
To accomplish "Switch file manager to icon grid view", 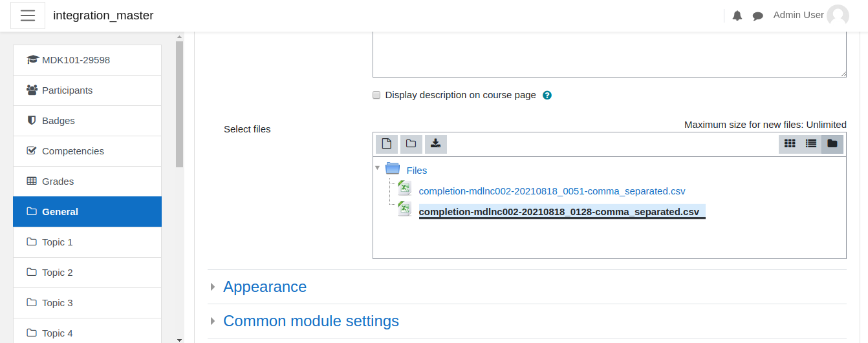I will (x=790, y=143).
